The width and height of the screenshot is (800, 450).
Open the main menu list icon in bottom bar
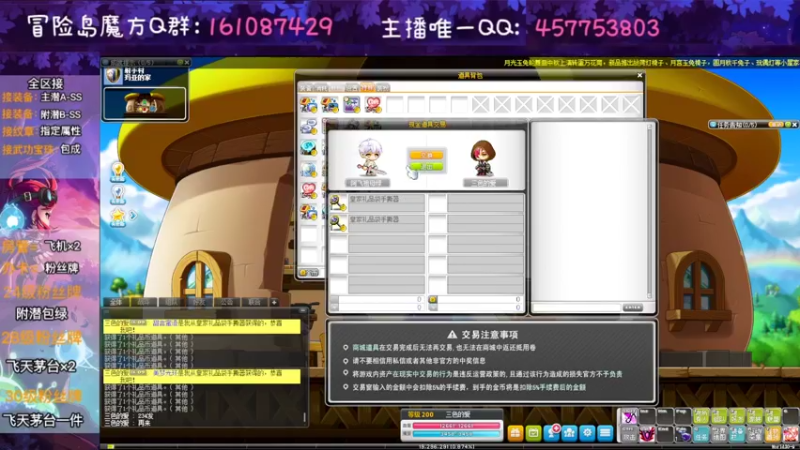tap(605, 433)
